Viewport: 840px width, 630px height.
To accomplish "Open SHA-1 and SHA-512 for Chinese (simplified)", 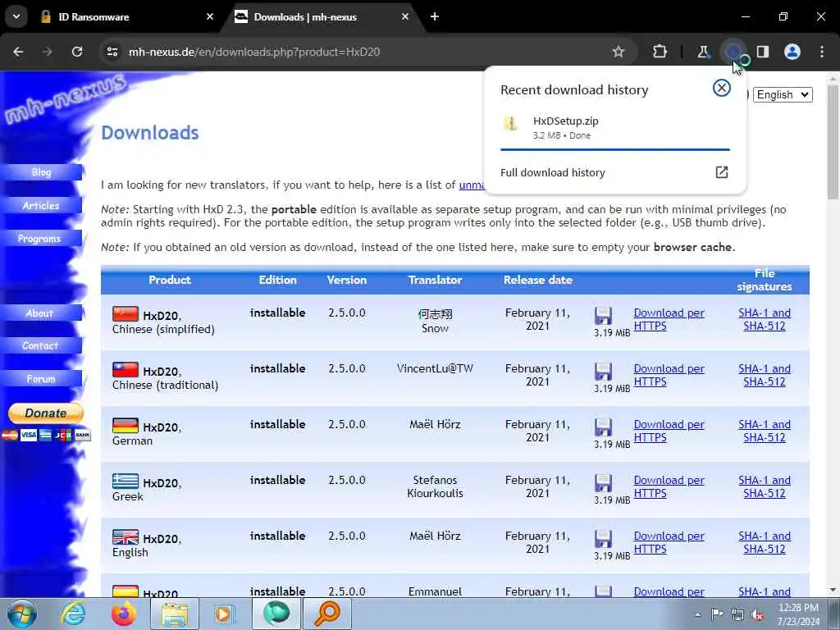I will click(x=765, y=319).
